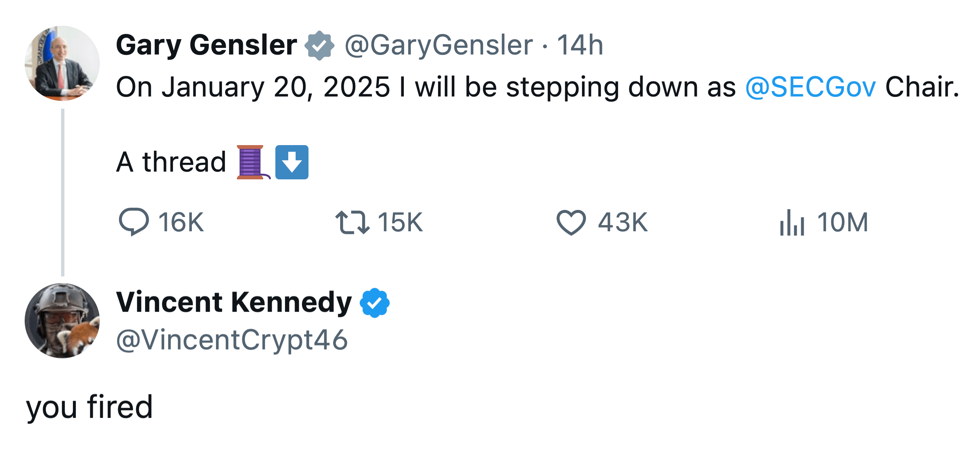Click the 10M views count
The height and width of the screenshot is (453, 980).
[843, 222]
